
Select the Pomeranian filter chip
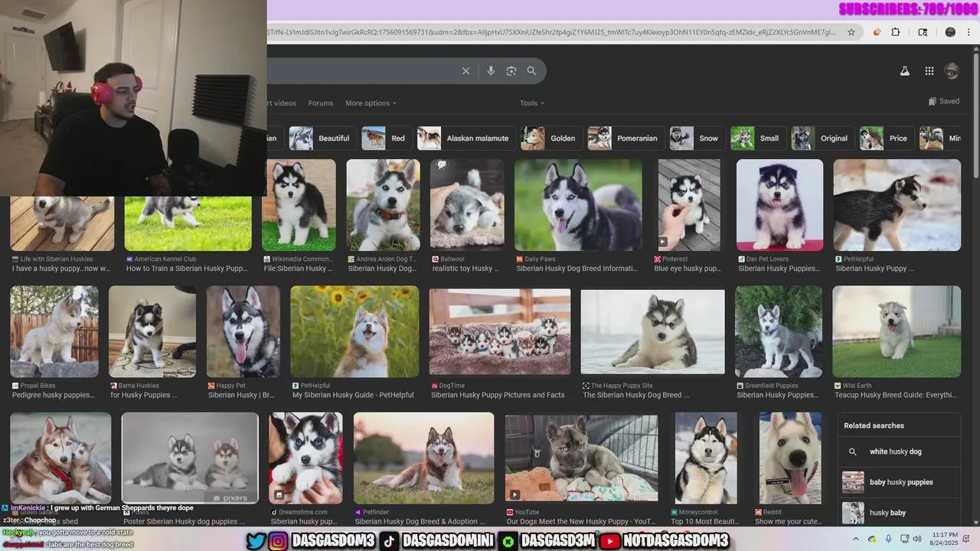[626, 139]
